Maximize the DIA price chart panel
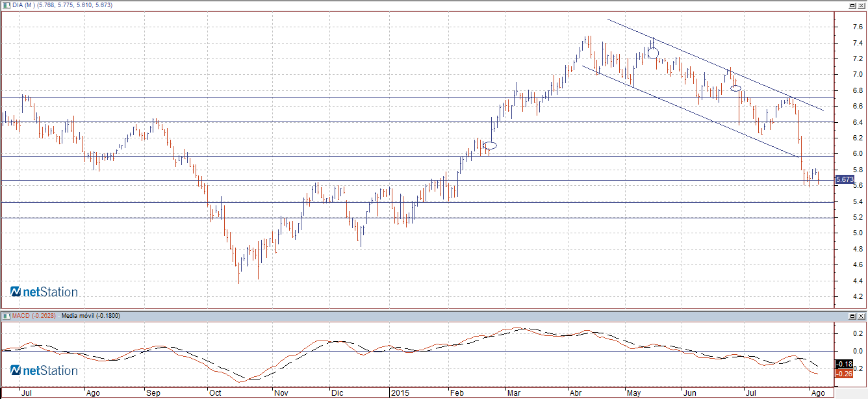This screenshot has width=868, height=399. pyautogui.click(x=852, y=5)
